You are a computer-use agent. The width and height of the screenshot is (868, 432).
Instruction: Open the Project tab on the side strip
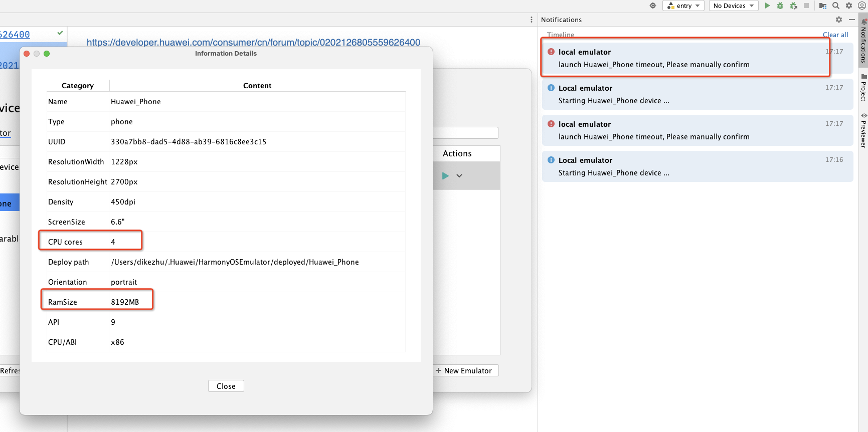pos(863,88)
